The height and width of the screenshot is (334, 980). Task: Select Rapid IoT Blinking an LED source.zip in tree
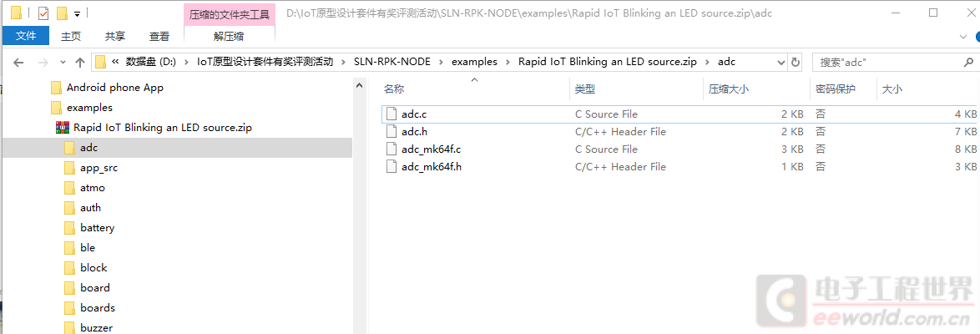[x=162, y=128]
